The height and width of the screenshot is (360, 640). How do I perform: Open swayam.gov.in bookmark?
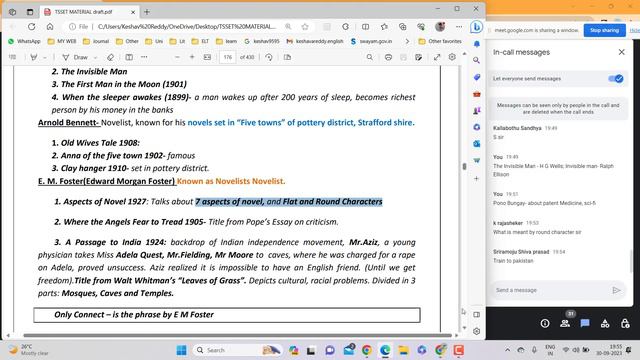tap(371, 41)
